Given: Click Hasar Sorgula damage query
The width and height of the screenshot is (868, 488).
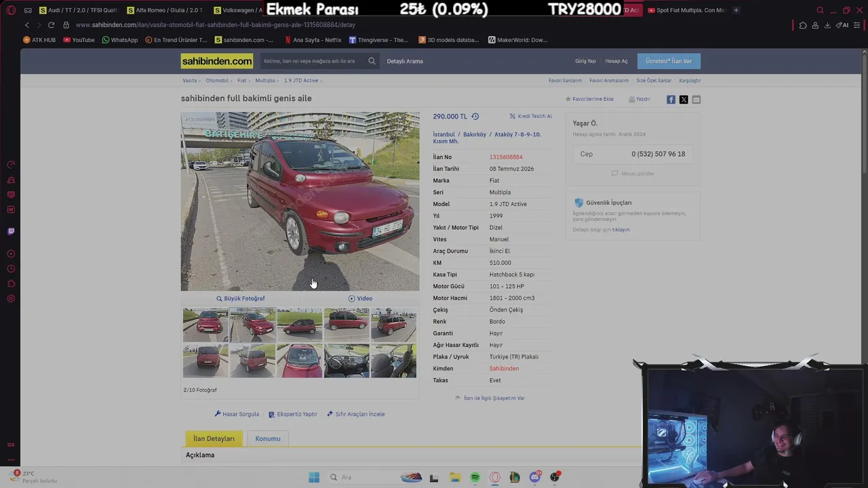Looking at the screenshot, I should (x=237, y=414).
